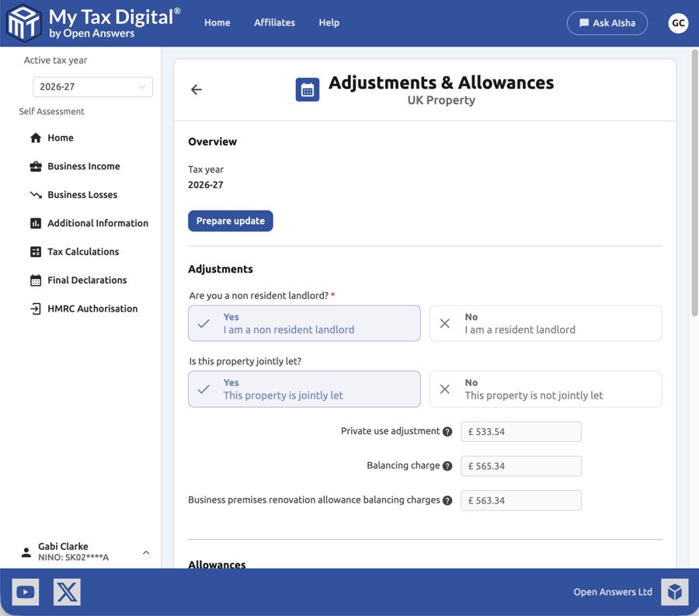Open the GC account avatar menu
Viewport: 699px width, 616px height.
[x=678, y=23]
